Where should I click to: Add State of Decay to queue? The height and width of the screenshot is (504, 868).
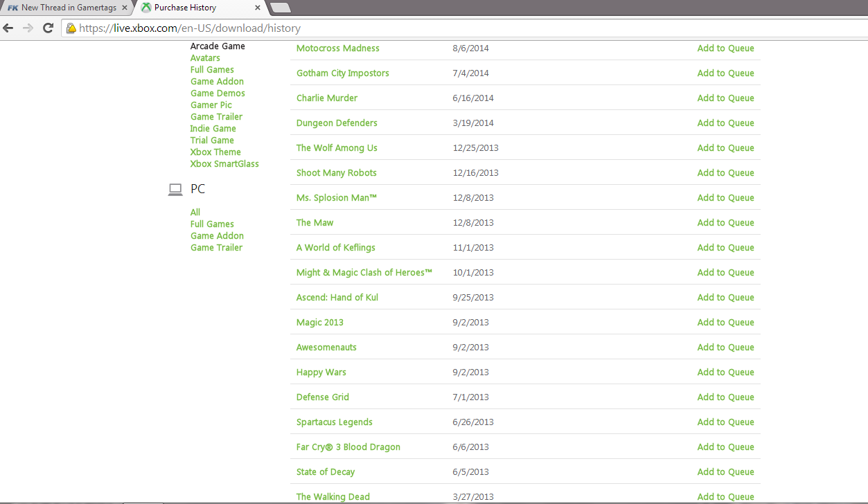(x=725, y=472)
